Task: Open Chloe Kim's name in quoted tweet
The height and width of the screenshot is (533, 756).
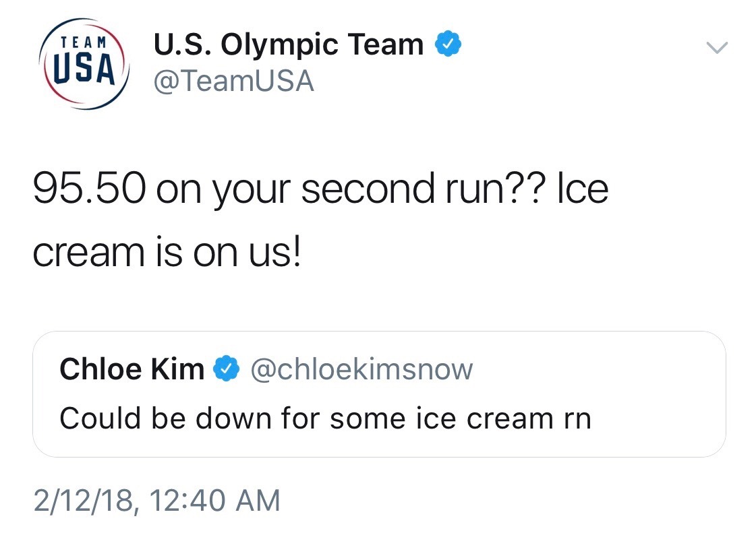Action: 132,369
